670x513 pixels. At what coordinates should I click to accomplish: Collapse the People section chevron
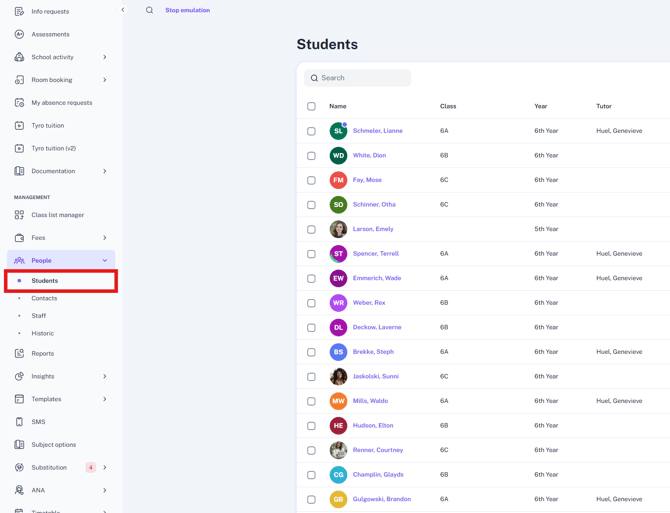pos(105,261)
